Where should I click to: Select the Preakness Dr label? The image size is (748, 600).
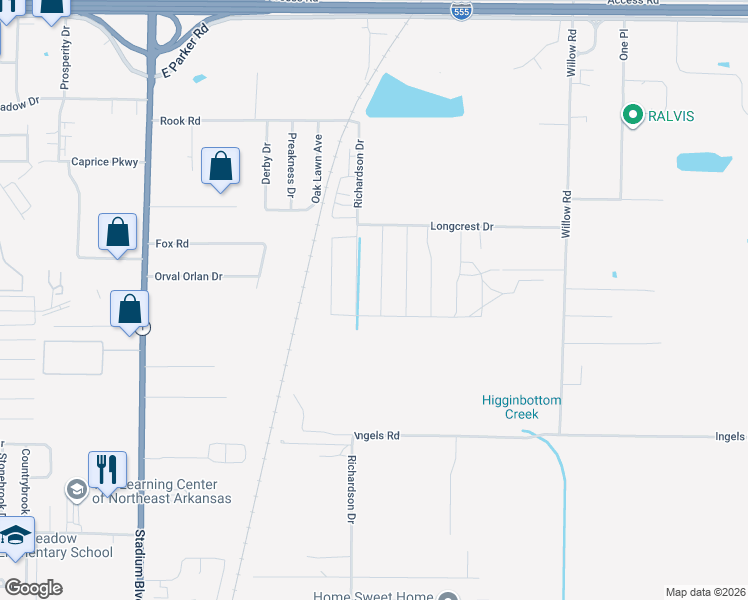(x=291, y=165)
